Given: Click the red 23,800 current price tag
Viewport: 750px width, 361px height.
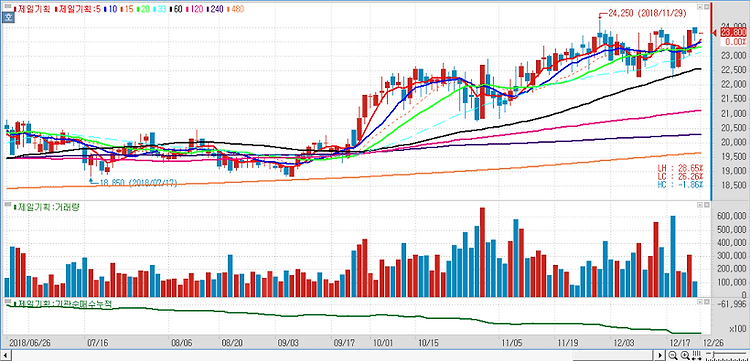Looking at the screenshot, I should coord(733,32).
